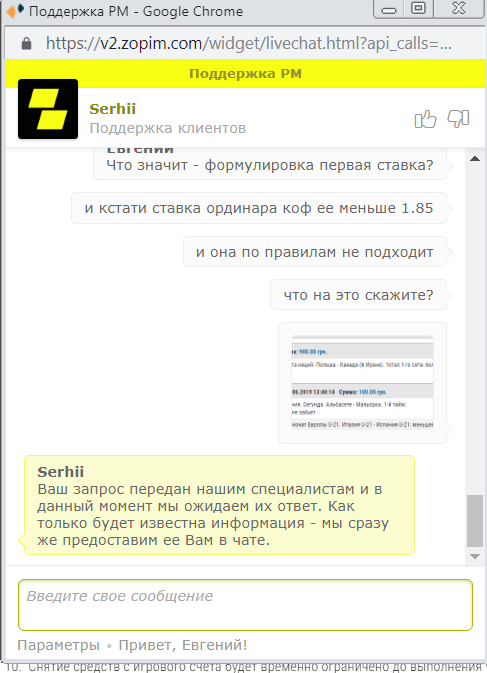Image resolution: width=487 pixels, height=673 pixels.
Task: Click the Chrome window title icon
Action: click(x=15, y=11)
